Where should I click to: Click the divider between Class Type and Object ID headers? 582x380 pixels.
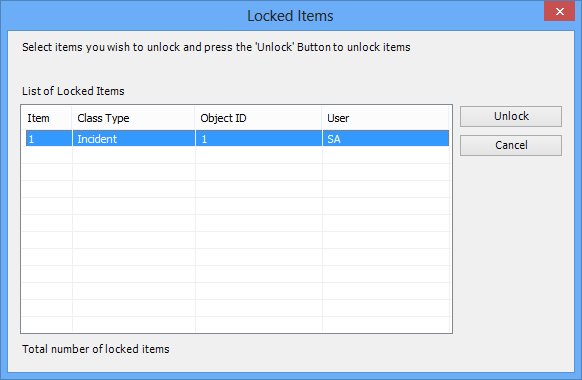pos(195,118)
